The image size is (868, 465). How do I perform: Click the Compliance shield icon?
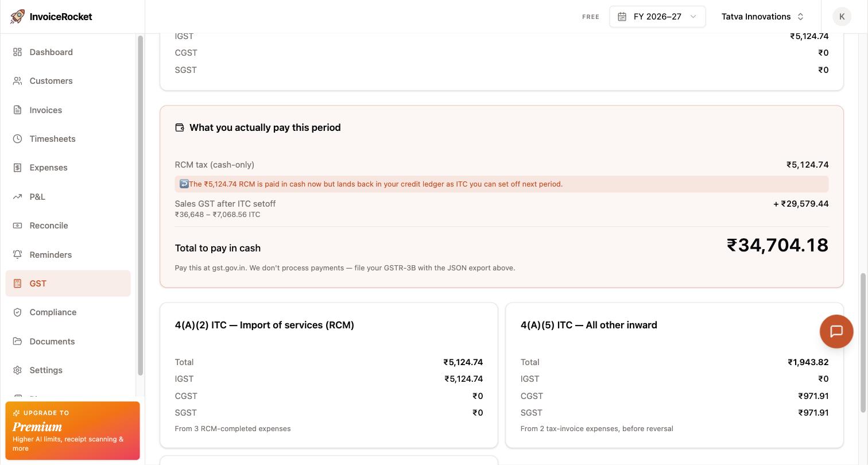pos(17,312)
